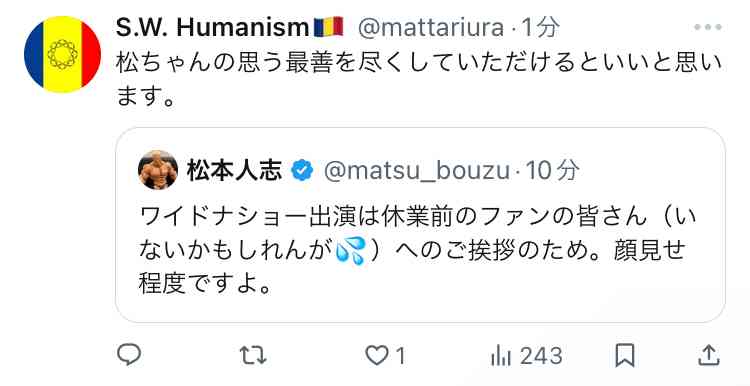The image size is (750, 386).
Task: Open the three-dot more options menu
Action: (708, 27)
